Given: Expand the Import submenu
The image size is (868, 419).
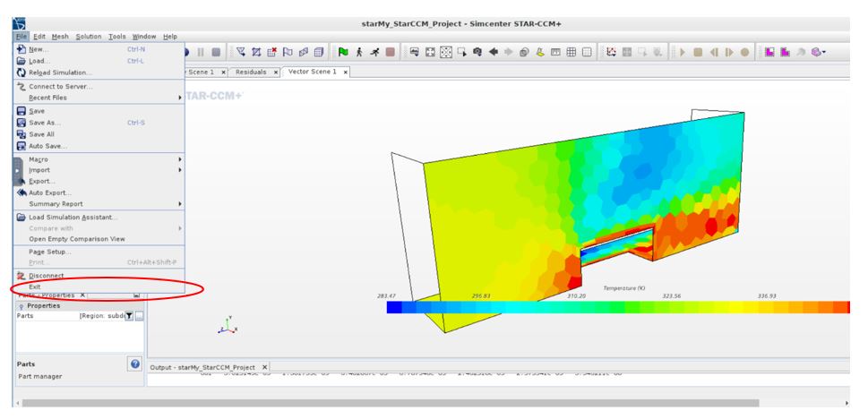Looking at the screenshot, I should click(x=99, y=170).
